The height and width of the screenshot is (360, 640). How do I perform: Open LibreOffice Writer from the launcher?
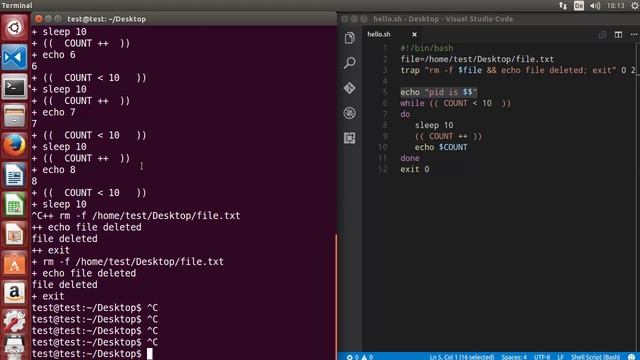point(14,175)
